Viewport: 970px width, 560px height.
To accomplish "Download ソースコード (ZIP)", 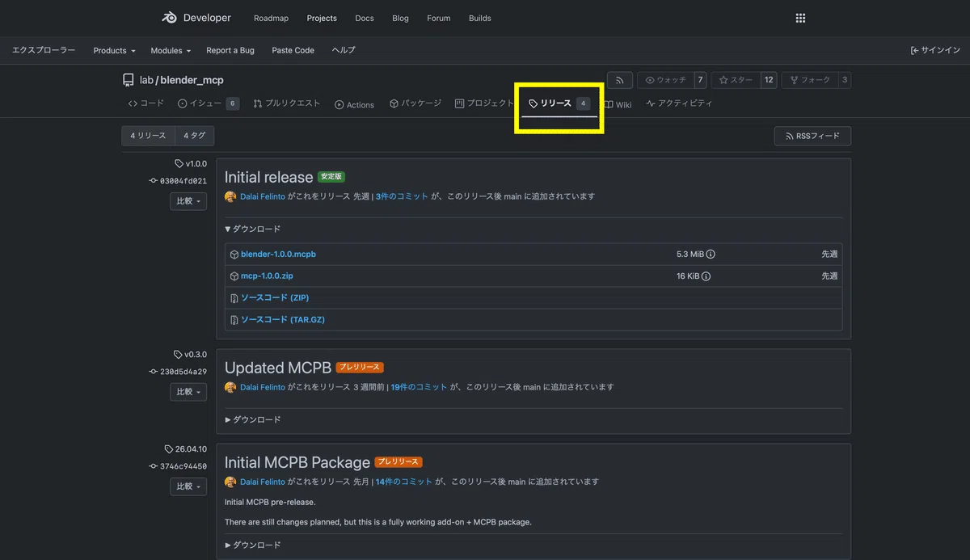I will (275, 298).
